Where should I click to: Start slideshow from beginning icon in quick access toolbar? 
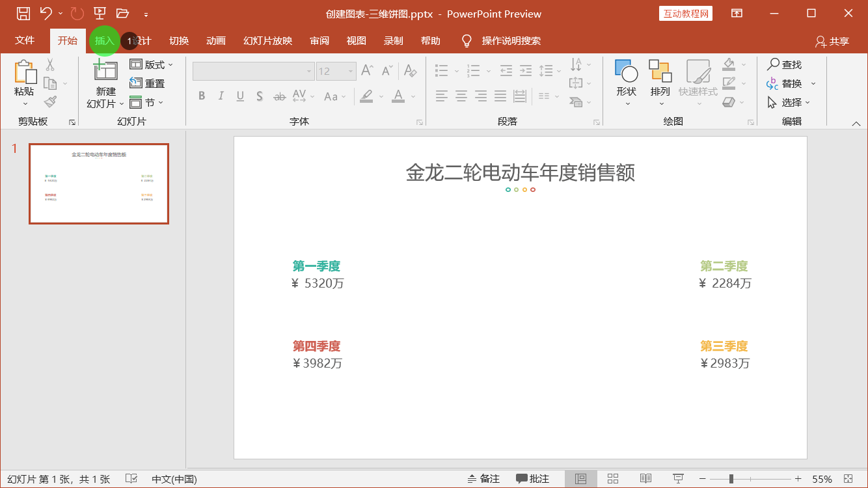tap(100, 14)
